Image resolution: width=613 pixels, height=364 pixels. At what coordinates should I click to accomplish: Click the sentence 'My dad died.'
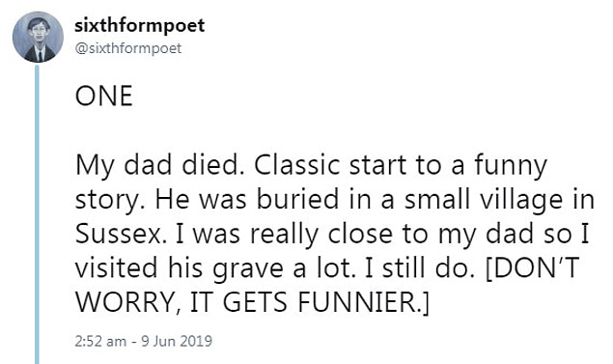(162, 165)
